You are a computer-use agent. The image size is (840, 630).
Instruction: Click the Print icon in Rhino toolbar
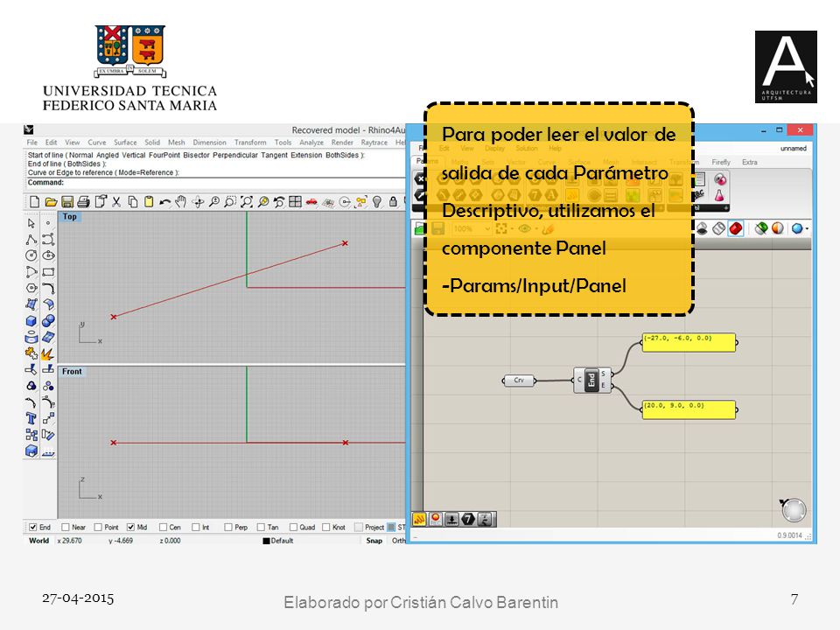(x=83, y=202)
